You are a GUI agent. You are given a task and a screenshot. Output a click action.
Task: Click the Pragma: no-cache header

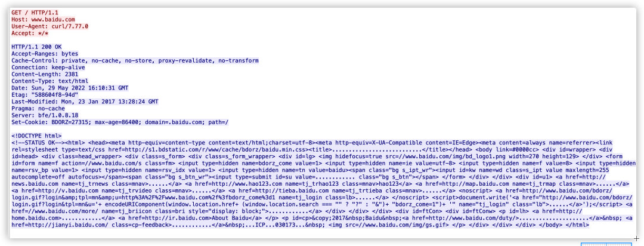point(38,108)
